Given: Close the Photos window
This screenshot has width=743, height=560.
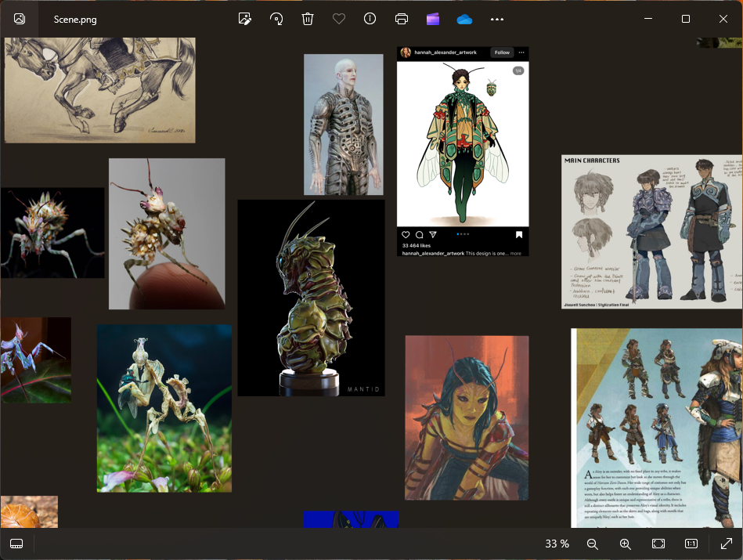Looking at the screenshot, I should [x=723, y=19].
